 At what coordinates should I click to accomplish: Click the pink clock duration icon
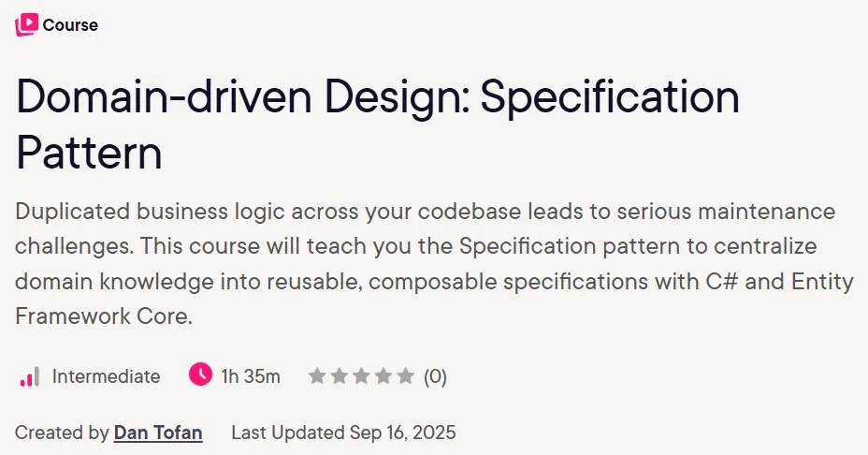[x=200, y=374]
